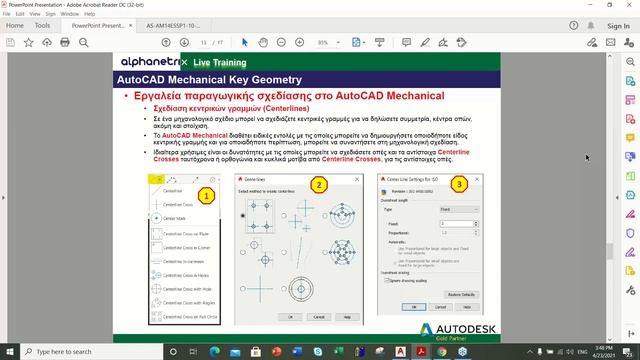Click the document vertical scrollbar thumb
Viewport: 640px width, 360px height.
pyautogui.click(x=610, y=251)
